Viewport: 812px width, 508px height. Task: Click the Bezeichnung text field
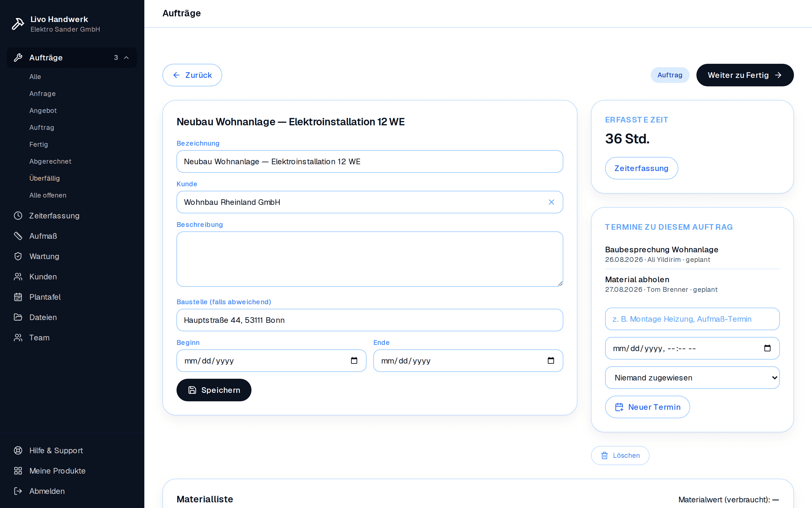point(369,161)
